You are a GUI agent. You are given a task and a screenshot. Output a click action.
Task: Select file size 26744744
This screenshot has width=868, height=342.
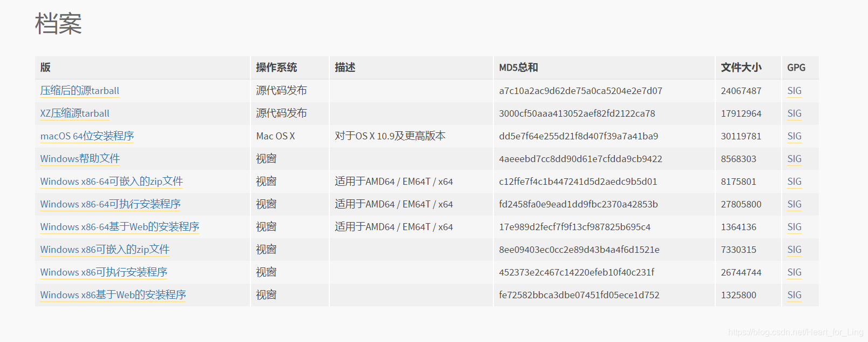click(x=741, y=272)
